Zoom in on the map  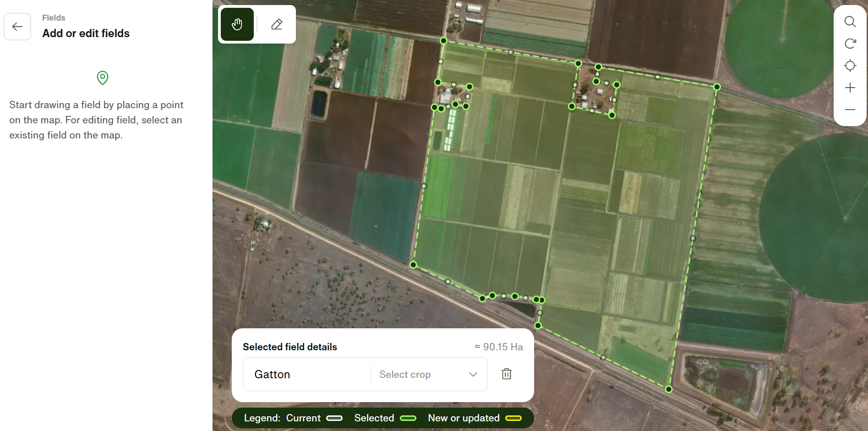(x=850, y=88)
